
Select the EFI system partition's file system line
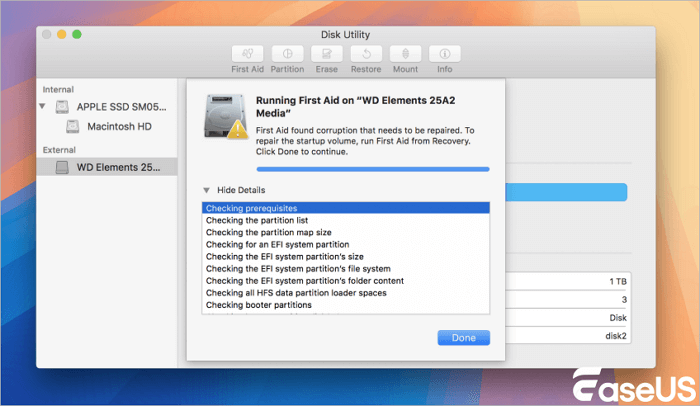click(346, 268)
